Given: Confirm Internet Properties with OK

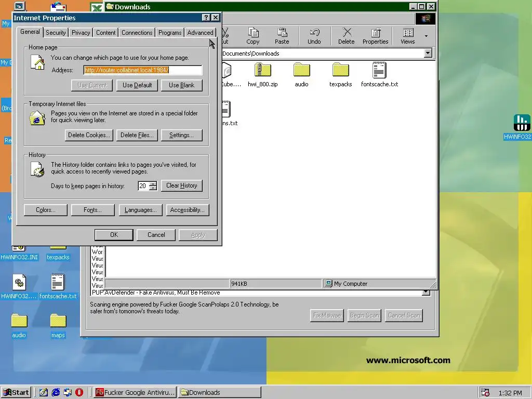Looking at the screenshot, I should pos(114,235).
